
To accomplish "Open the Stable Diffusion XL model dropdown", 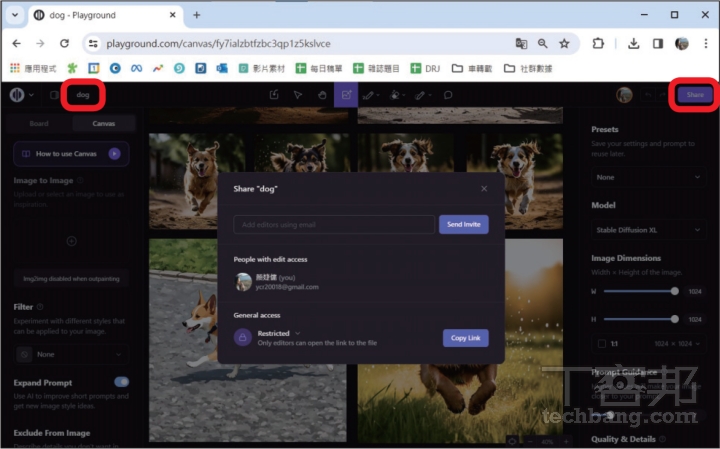I will coord(648,230).
